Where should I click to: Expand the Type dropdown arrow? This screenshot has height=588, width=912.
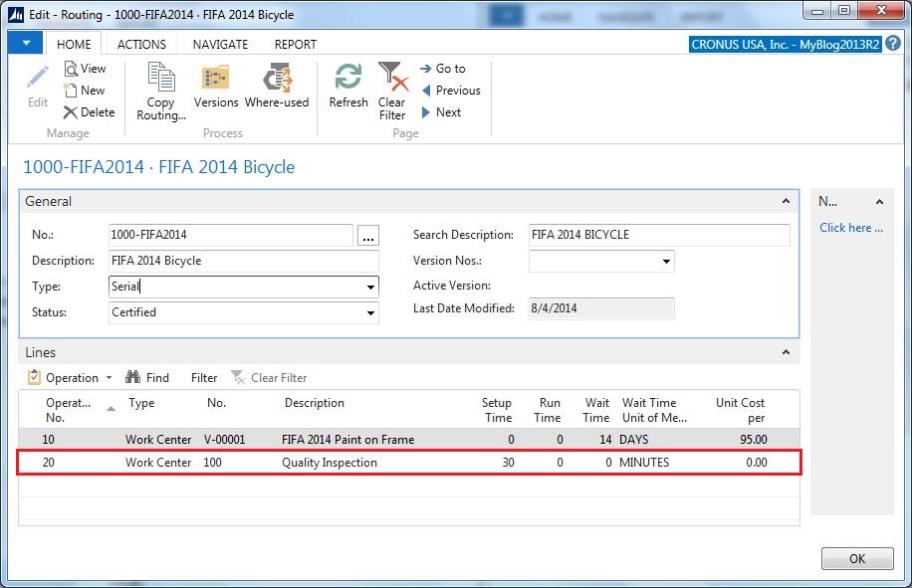tap(370, 287)
